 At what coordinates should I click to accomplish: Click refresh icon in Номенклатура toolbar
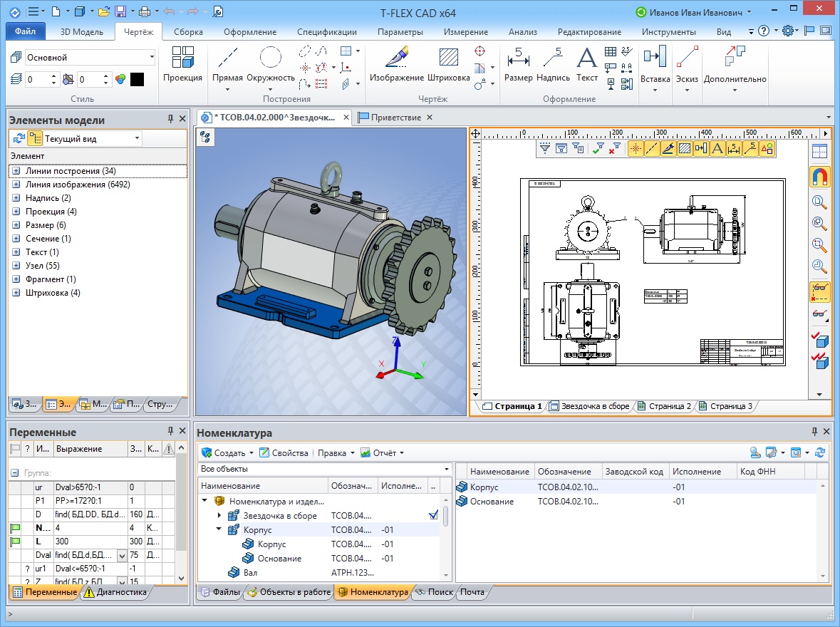[819, 453]
